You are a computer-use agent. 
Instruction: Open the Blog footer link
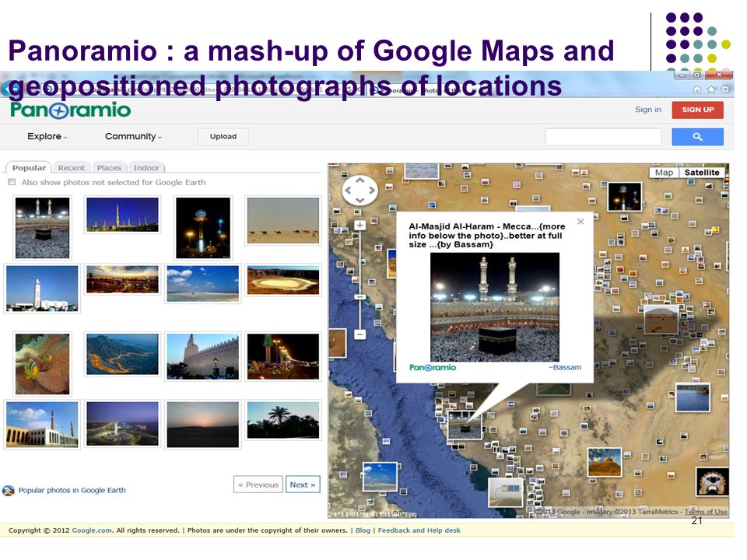[x=363, y=530]
